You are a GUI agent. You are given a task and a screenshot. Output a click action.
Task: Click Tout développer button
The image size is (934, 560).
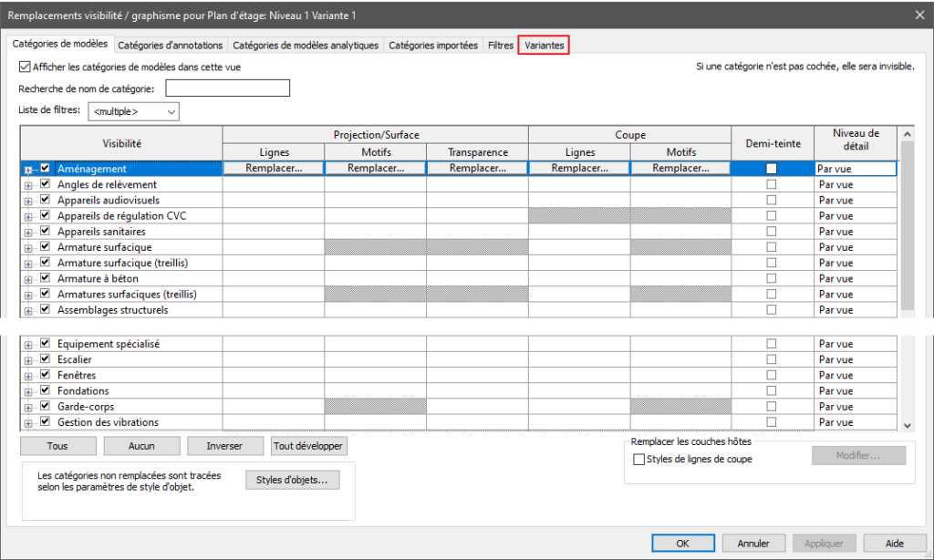coord(308,446)
